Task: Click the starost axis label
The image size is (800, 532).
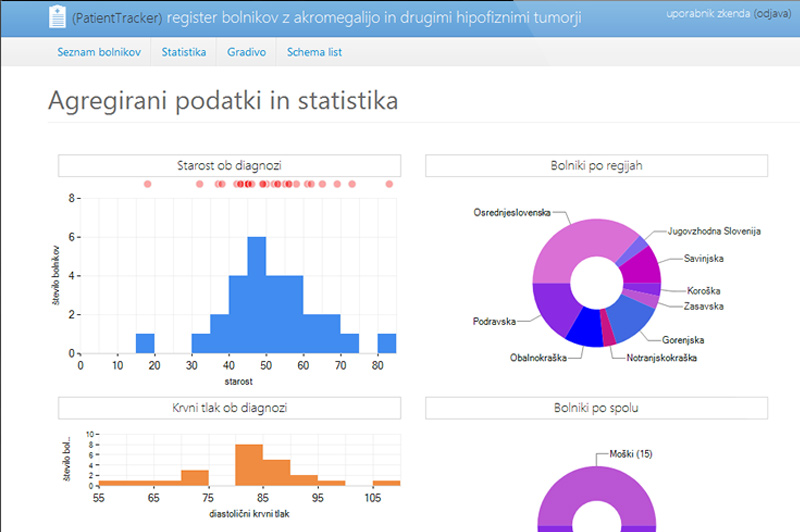Action: point(238,382)
